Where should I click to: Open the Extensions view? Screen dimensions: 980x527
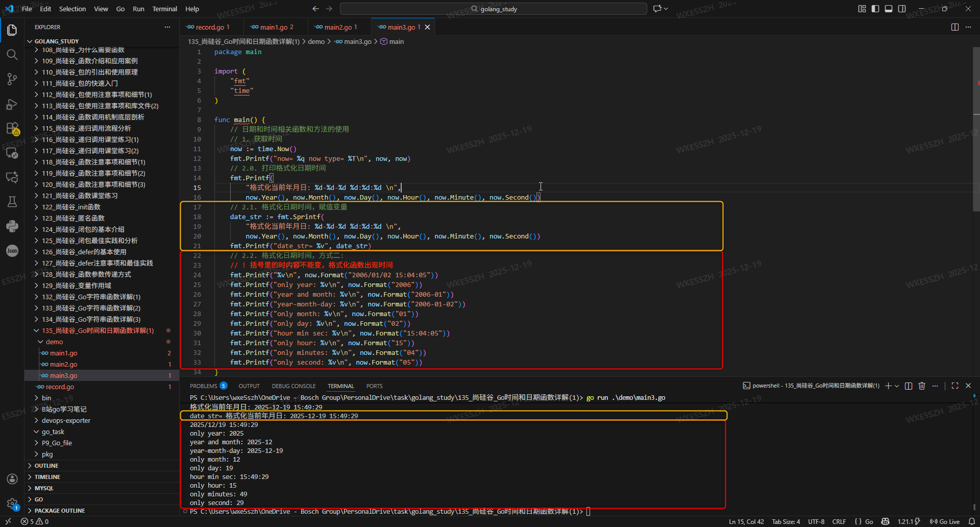[x=12, y=128]
